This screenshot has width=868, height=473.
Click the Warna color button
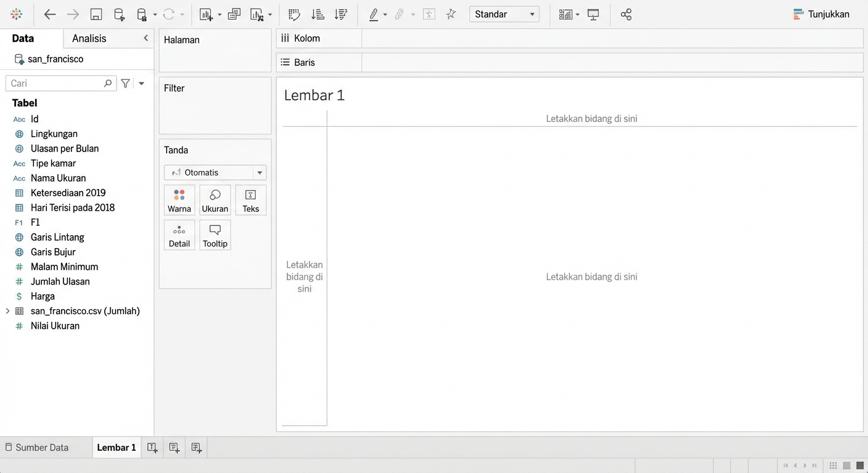coord(179,200)
